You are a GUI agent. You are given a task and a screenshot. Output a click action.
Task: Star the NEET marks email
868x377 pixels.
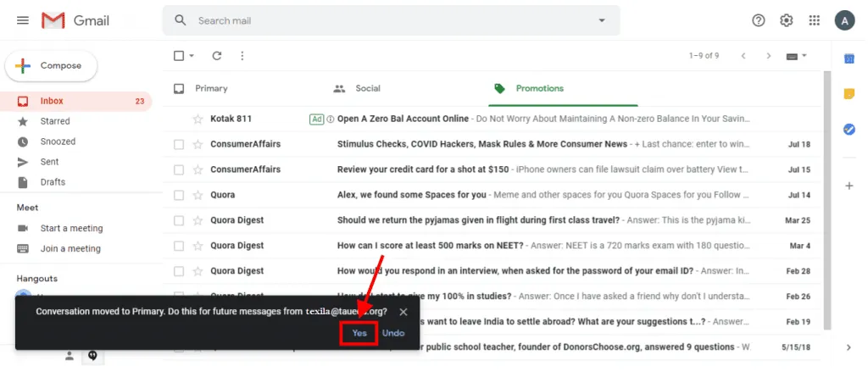[x=198, y=246]
